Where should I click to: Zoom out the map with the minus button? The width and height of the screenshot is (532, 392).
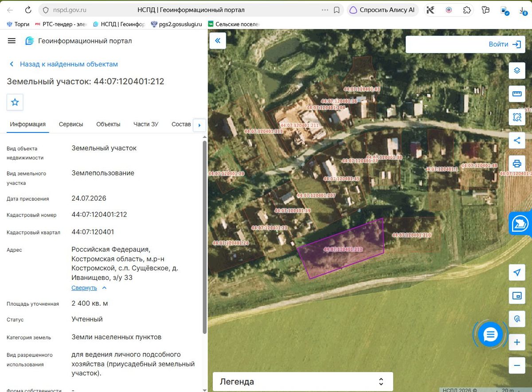click(517, 365)
